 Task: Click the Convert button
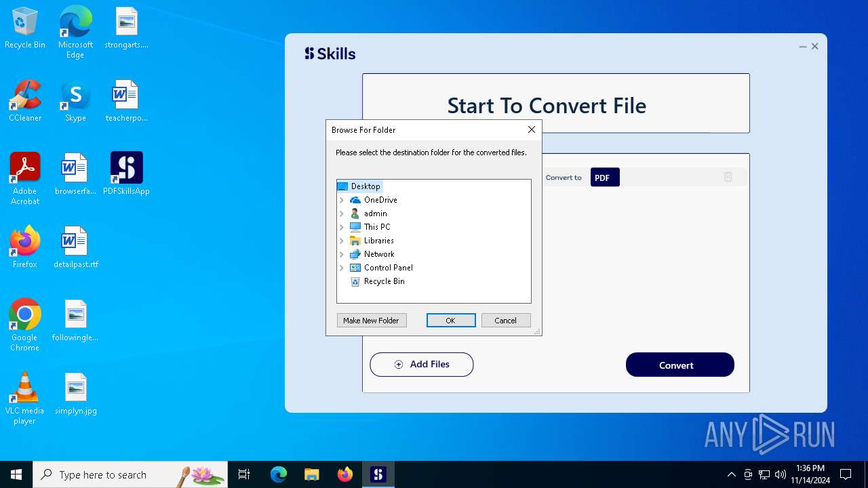tap(680, 365)
